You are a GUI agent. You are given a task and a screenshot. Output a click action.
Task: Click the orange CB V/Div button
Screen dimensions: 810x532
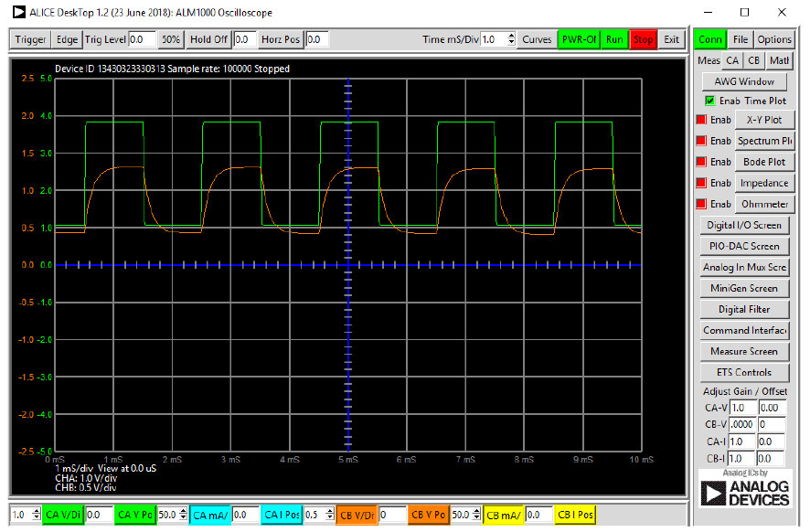pos(357,515)
